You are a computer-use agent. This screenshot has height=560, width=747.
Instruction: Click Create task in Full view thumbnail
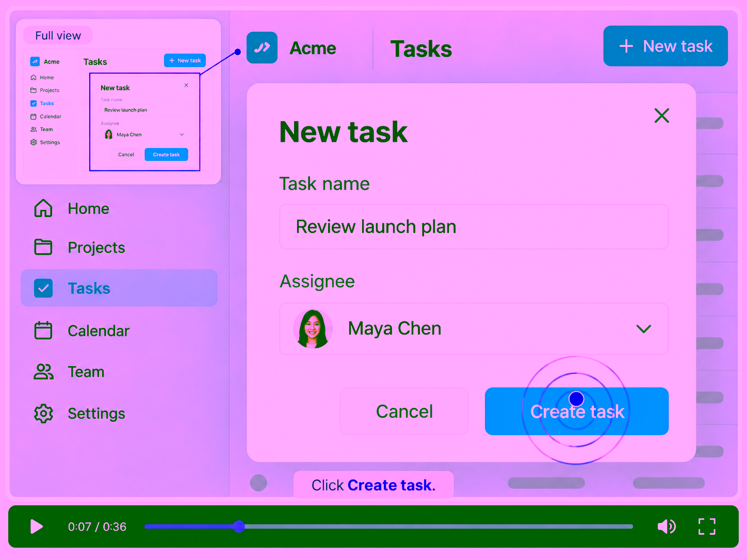[x=166, y=155]
